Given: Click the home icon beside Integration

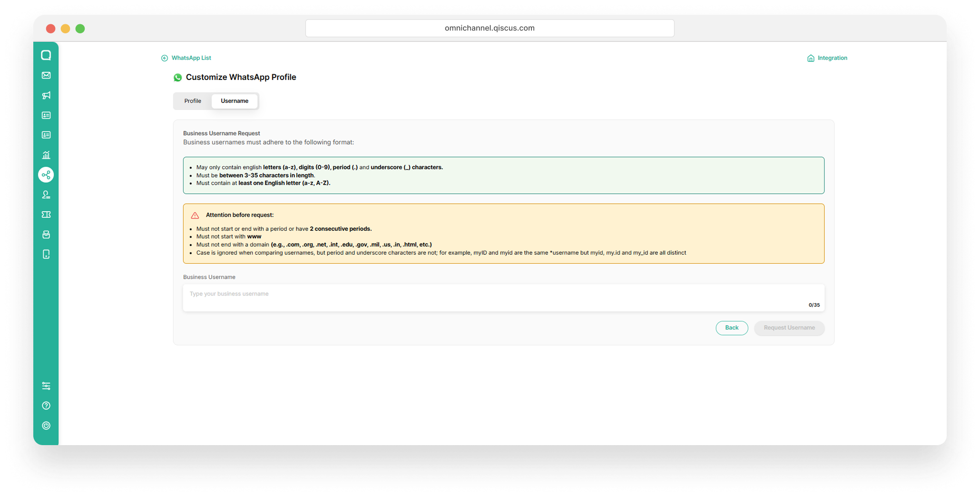Looking at the screenshot, I should pyautogui.click(x=811, y=58).
